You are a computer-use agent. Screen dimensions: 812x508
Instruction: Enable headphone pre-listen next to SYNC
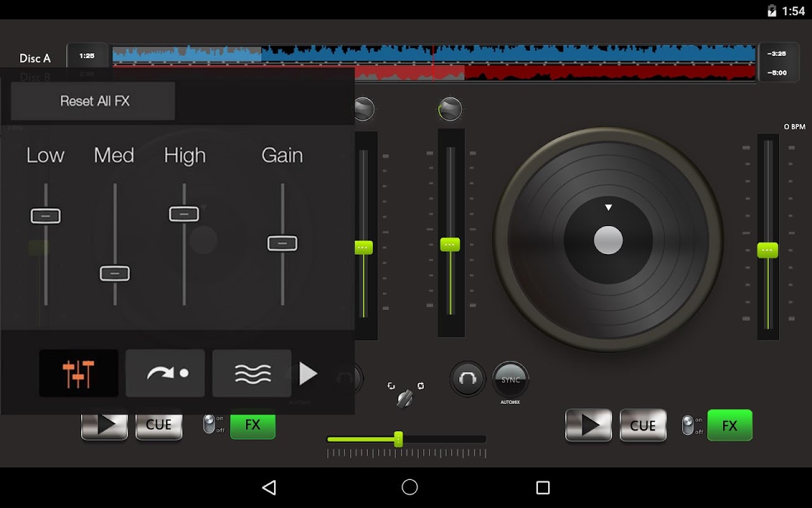[468, 379]
